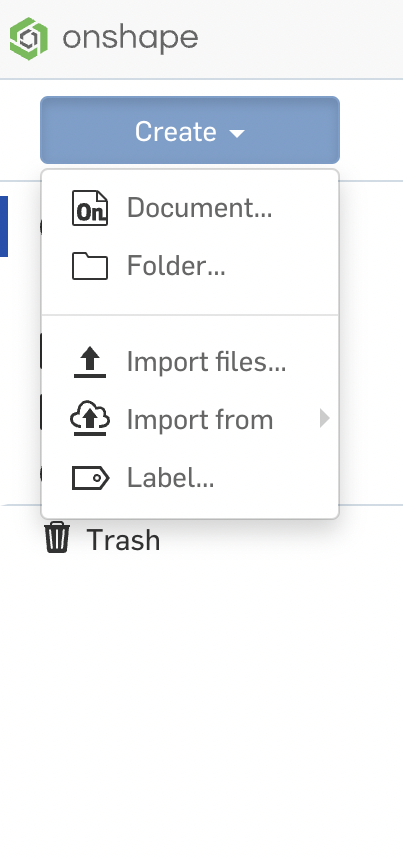403x859 pixels.
Task: Open the Trash section link
Action: [123, 541]
